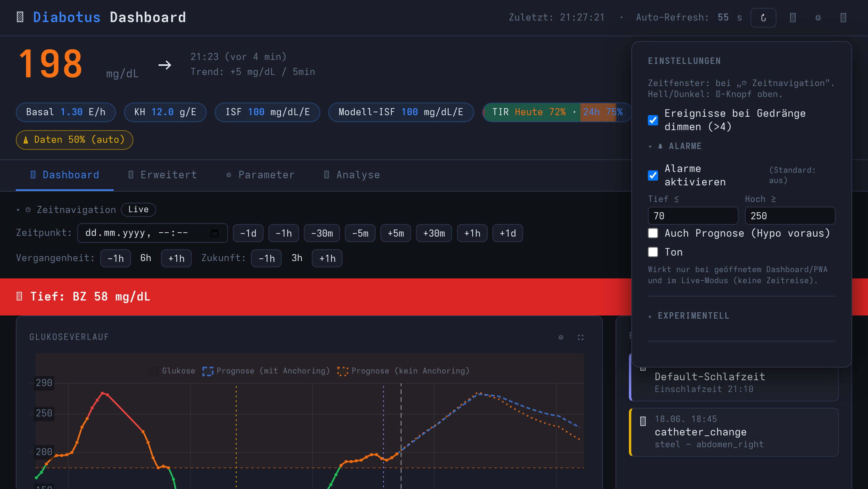Open the calendar picker in Zeitpunkt field

click(x=215, y=233)
